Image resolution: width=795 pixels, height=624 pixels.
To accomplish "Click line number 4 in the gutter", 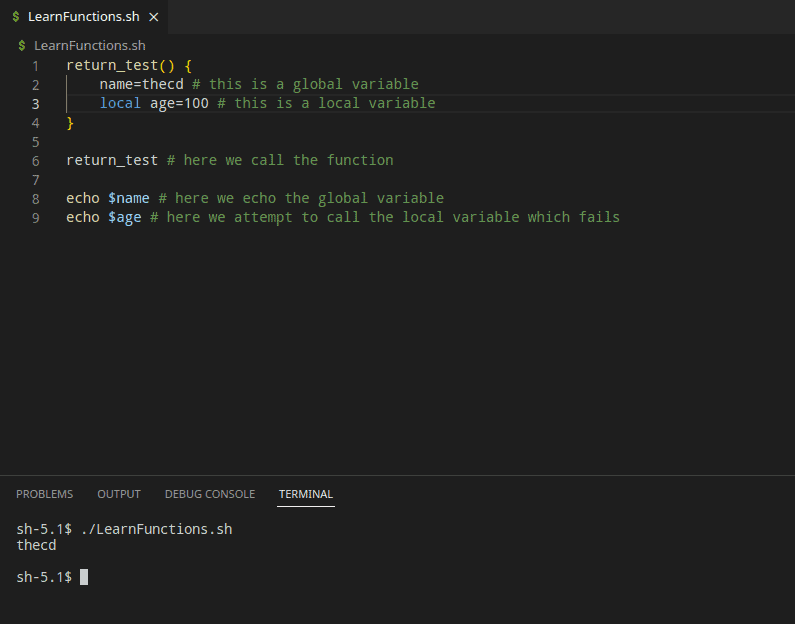I will 35,123.
